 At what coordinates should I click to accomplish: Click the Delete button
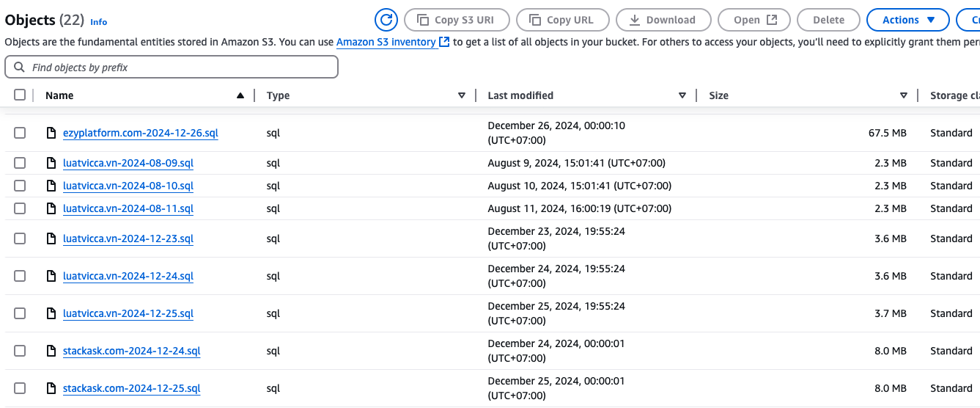[x=828, y=20]
